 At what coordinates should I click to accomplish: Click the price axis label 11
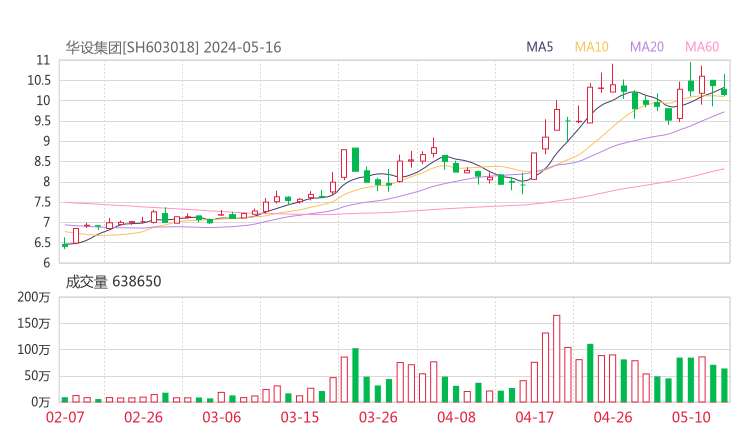[x=43, y=60]
